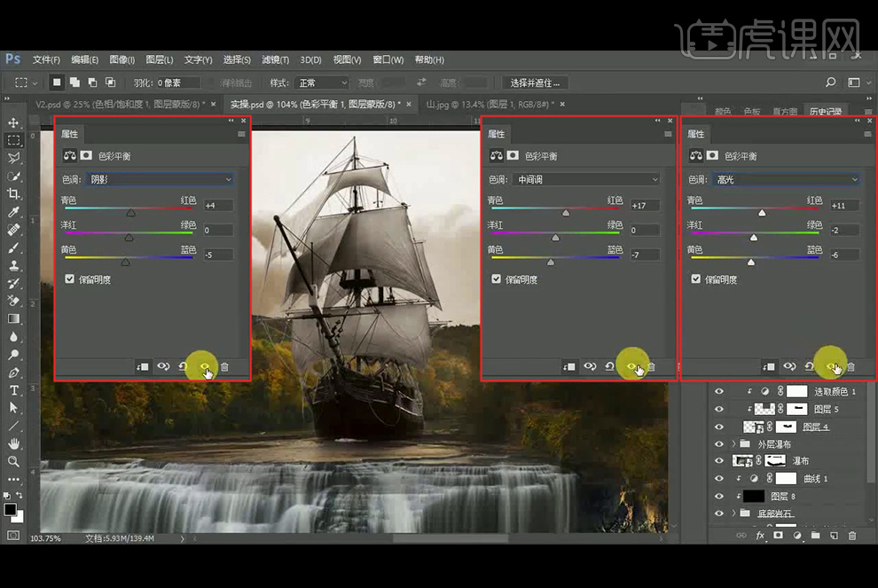Screen dimensions: 878x588
Task: Click the 羽化 feather input field
Action: [178, 82]
